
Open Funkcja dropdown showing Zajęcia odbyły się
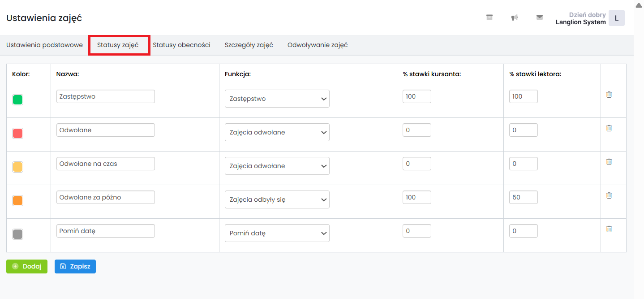click(277, 199)
